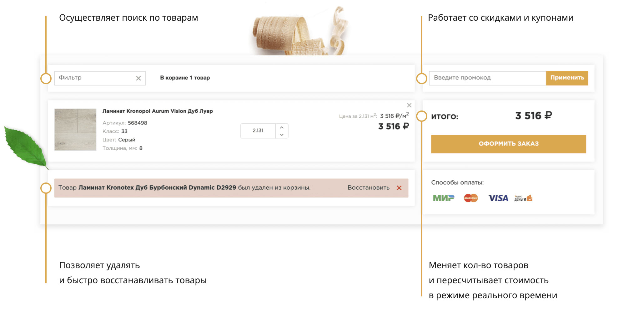Click the Введите промокод input field
Viewport: 644px width, 313px height.
(487, 78)
